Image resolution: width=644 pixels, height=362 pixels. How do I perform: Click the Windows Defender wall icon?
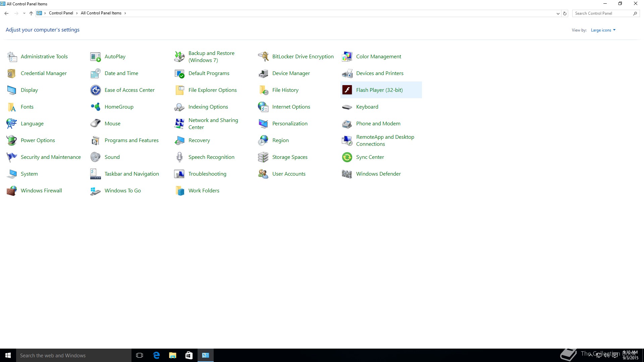coord(347,174)
